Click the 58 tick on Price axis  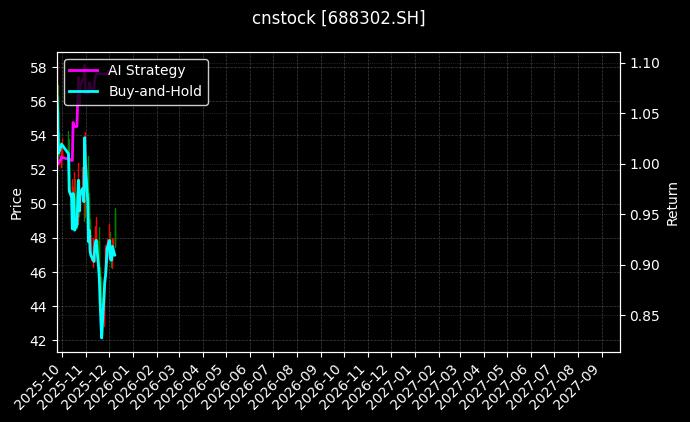40,68
